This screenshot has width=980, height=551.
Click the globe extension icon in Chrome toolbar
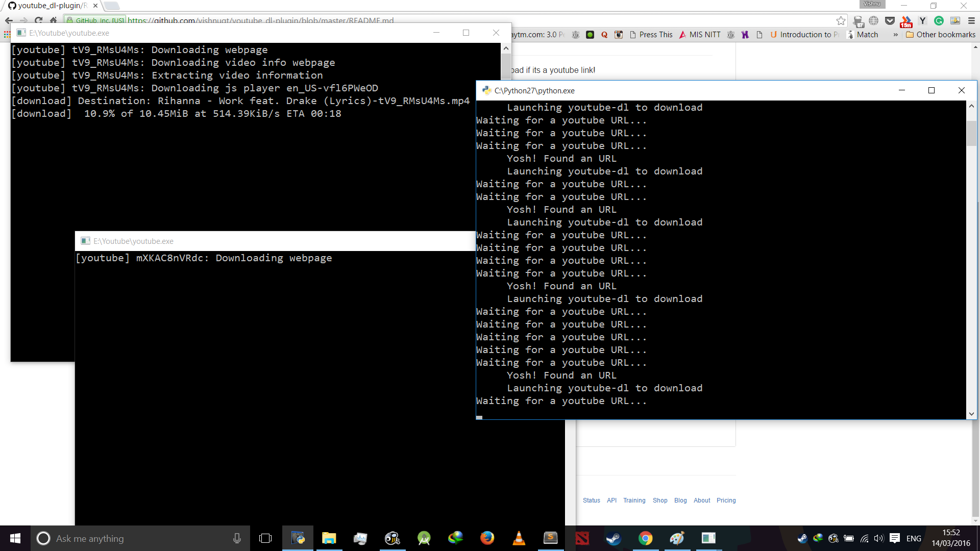click(873, 20)
